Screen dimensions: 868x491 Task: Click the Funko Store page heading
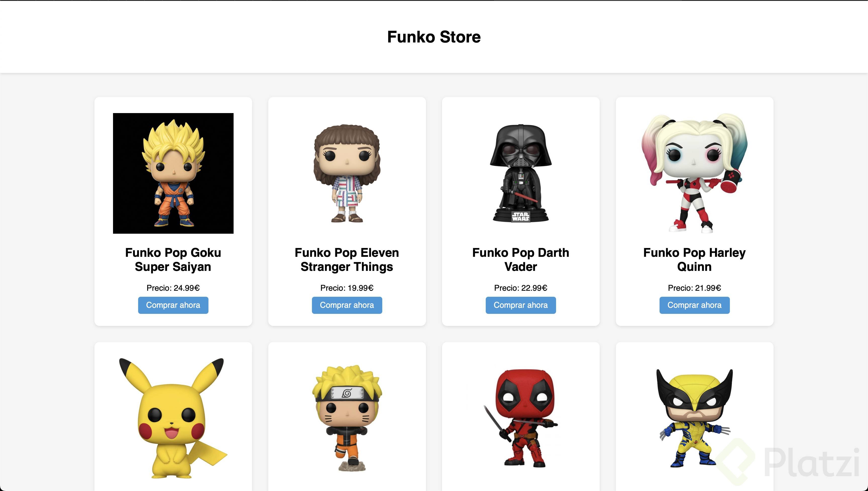pos(434,37)
